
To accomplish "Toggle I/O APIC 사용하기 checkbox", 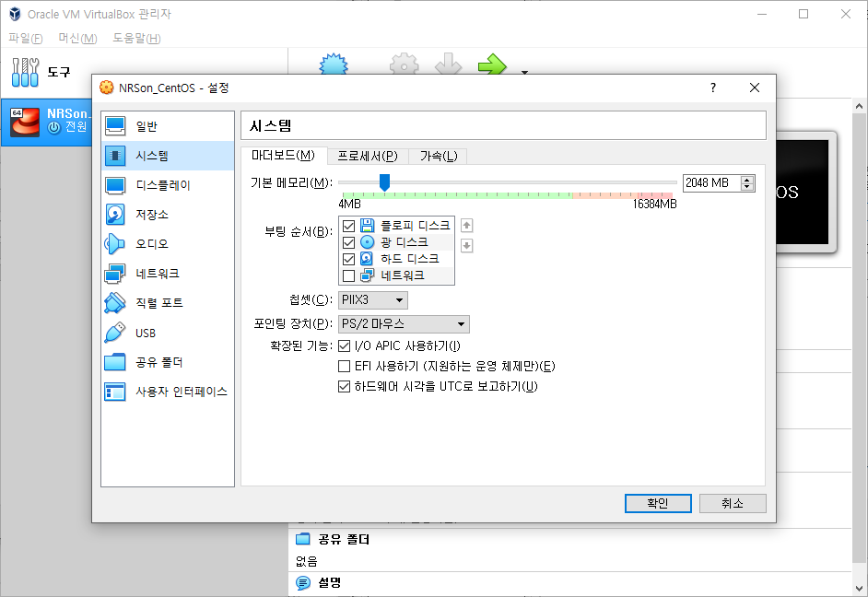I will (344, 345).
